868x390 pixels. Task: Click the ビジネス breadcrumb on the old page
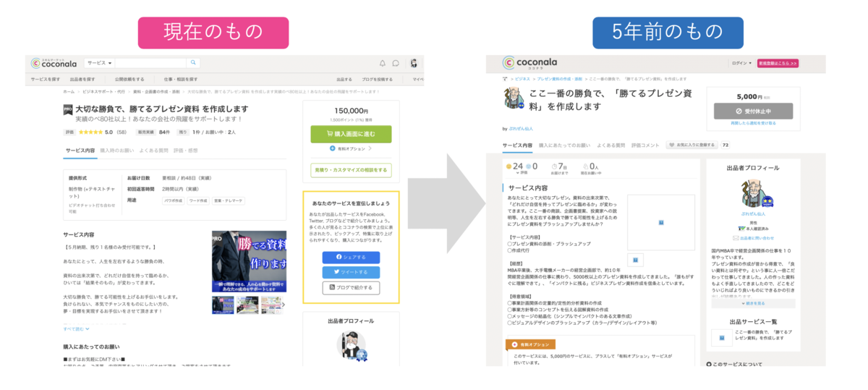click(x=522, y=78)
